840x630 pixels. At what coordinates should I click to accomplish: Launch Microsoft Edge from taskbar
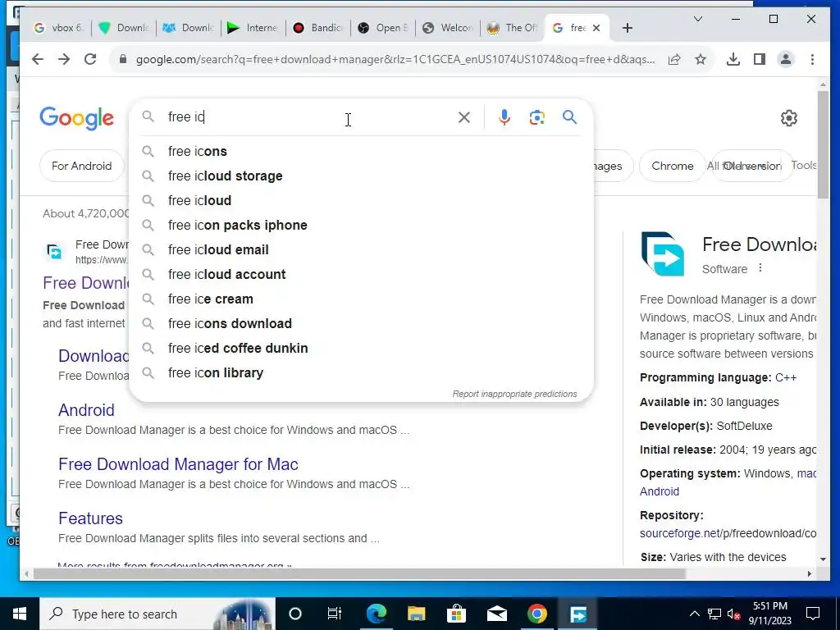coord(376,614)
